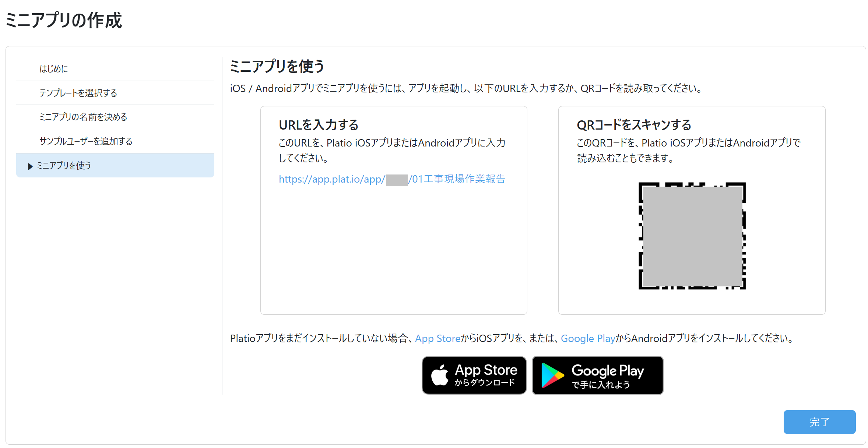Click the QRコードをスキャンする card heading
Screen dimensions: 868x448
(x=634, y=125)
